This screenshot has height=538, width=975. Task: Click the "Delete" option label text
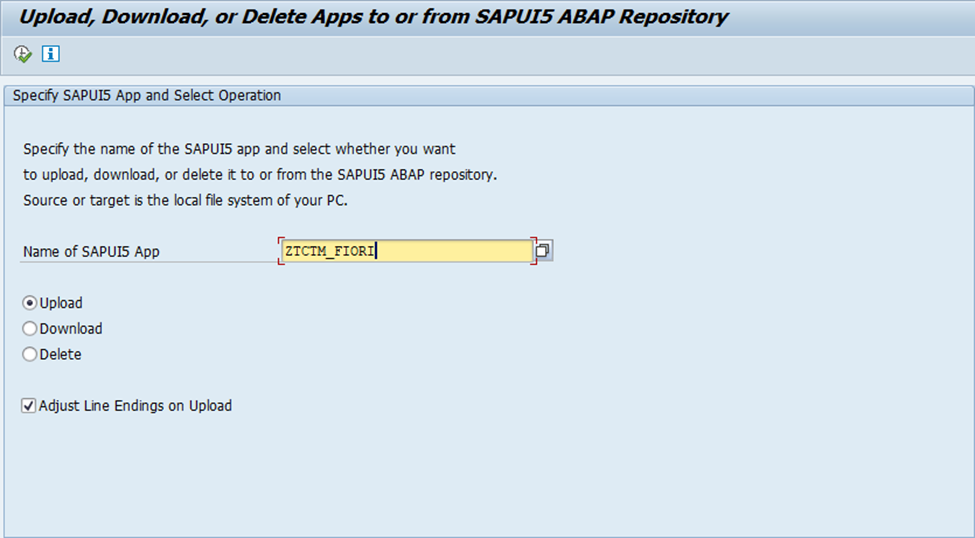pyautogui.click(x=61, y=354)
